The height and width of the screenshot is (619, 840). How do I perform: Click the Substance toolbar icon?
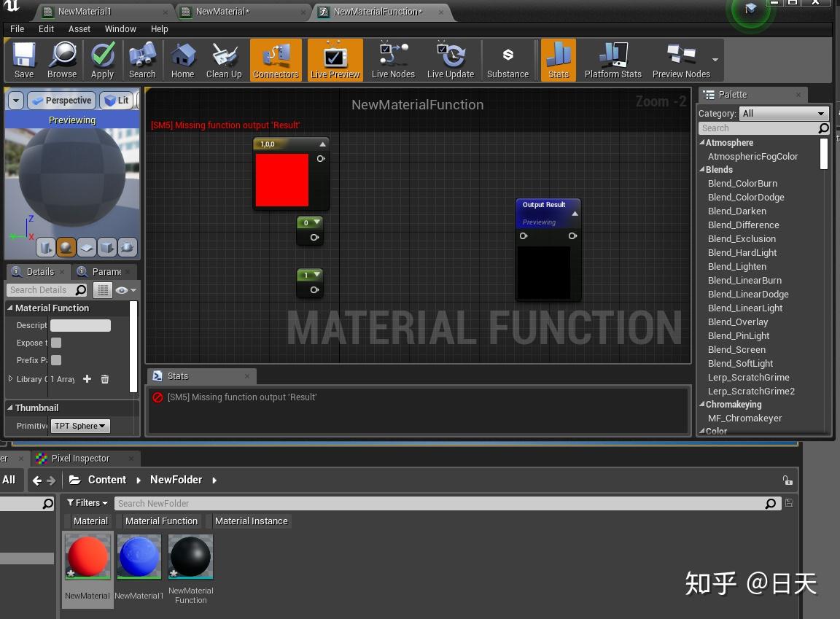[x=508, y=60]
